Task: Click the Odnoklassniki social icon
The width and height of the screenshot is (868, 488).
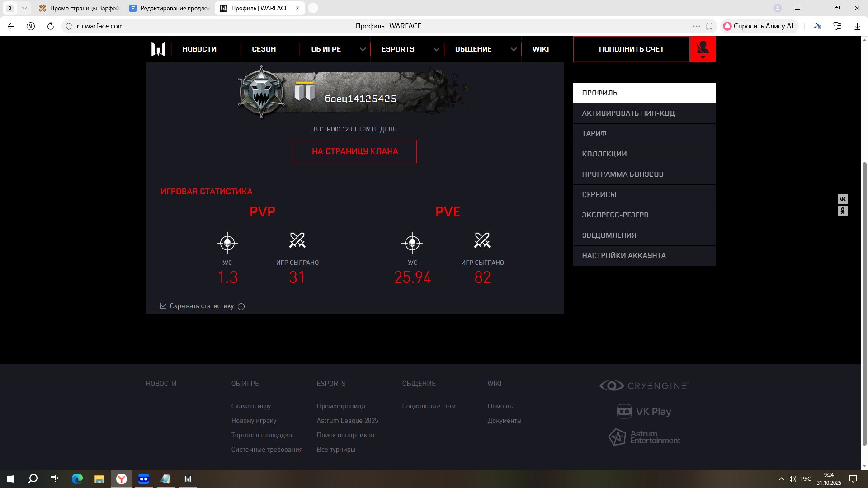Action: [842, 211]
